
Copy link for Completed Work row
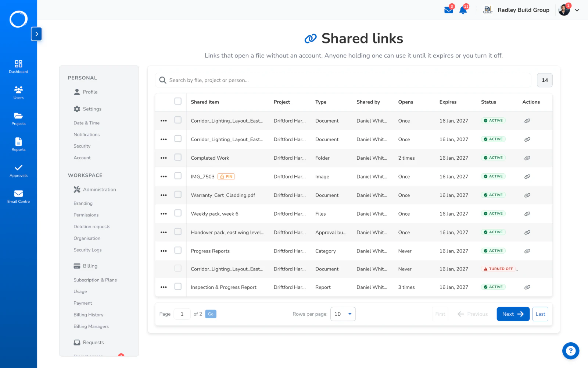pos(527,158)
